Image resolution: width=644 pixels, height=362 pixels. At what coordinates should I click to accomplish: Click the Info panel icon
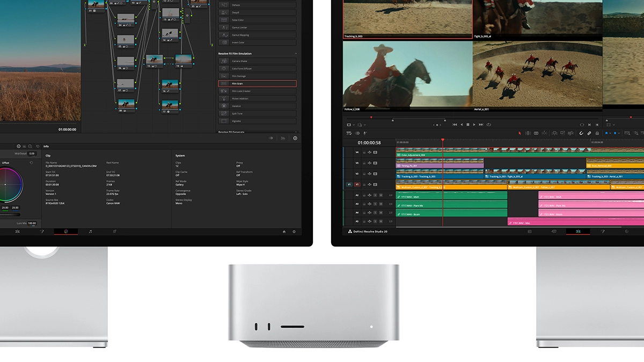coord(295,138)
